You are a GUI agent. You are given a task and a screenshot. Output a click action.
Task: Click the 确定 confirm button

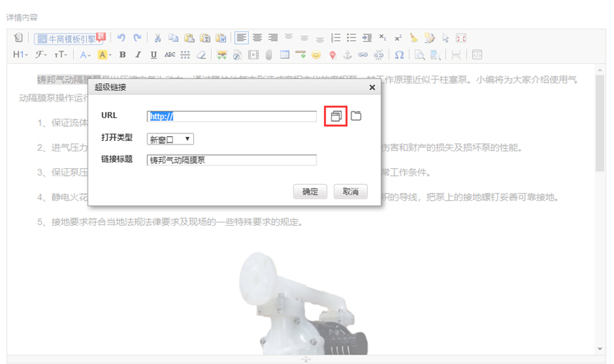click(310, 192)
